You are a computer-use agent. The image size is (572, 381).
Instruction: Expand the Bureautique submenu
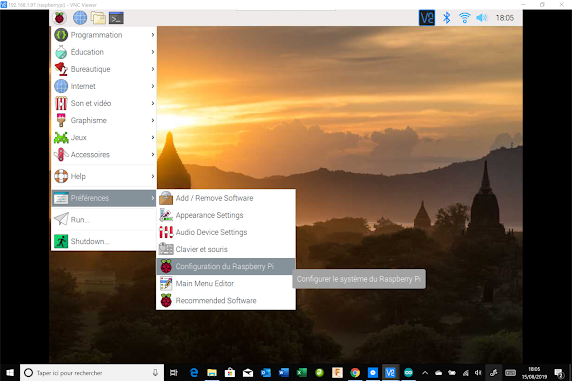pos(104,69)
